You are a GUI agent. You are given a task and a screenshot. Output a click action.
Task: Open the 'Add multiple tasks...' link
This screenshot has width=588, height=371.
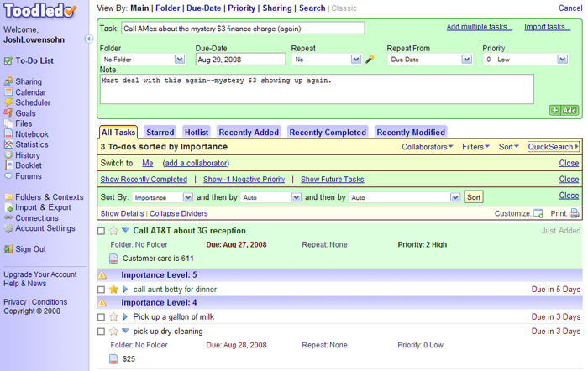(x=479, y=27)
